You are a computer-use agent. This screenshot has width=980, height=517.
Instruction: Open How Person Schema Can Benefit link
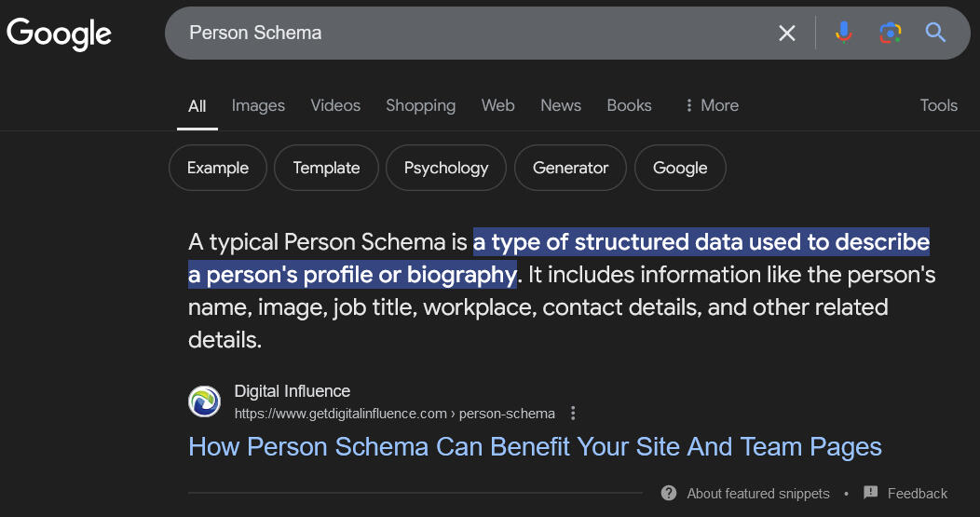coord(535,446)
